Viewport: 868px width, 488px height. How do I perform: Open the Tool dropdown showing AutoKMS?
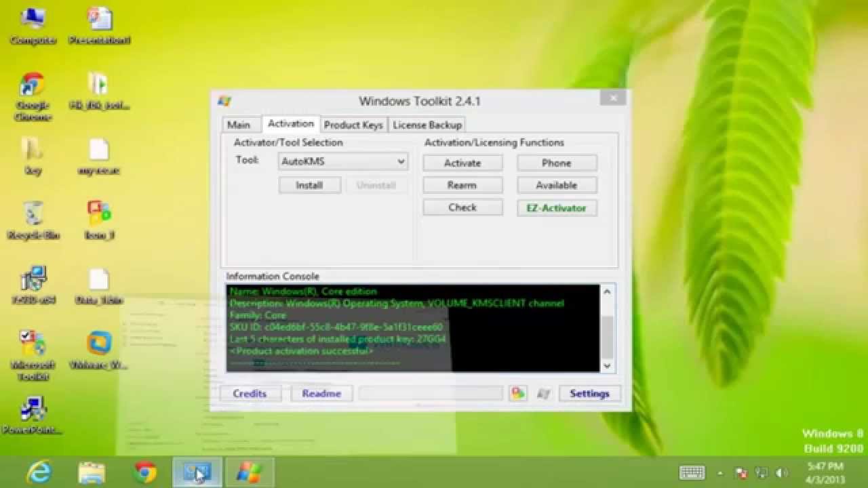coord(343,161)
